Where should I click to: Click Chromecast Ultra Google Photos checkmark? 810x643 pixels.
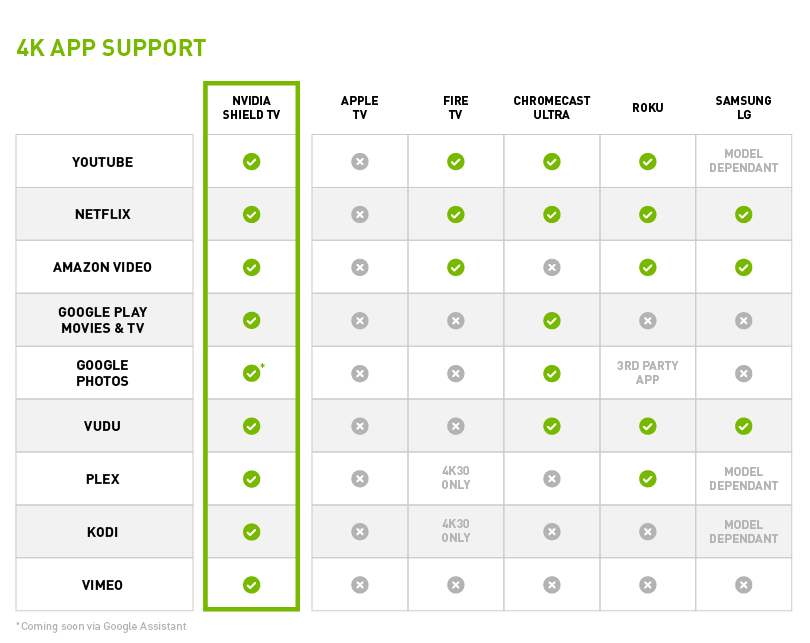551,373
